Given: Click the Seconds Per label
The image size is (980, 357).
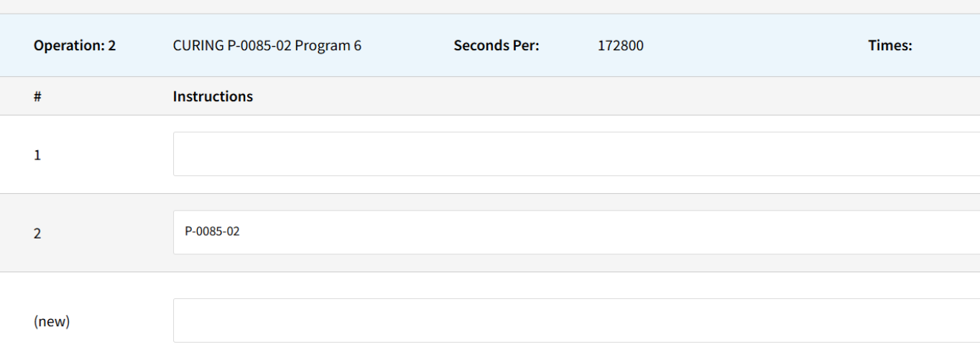Looking at the screenshot, I should tap(496, 46).
